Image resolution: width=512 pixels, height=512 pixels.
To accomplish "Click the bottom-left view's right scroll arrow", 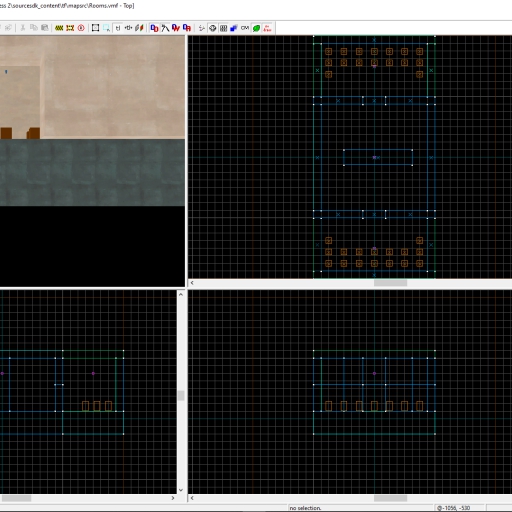I will tap(173, 498).
